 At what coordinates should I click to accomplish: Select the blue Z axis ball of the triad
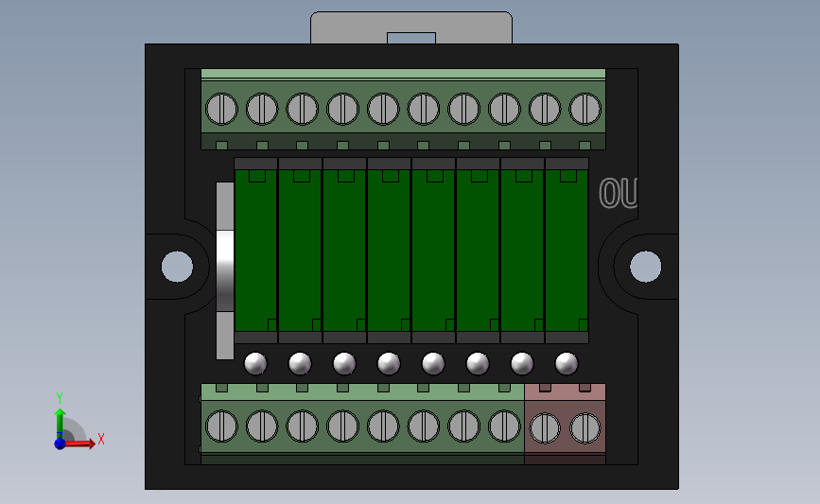[x=60, y=443]
